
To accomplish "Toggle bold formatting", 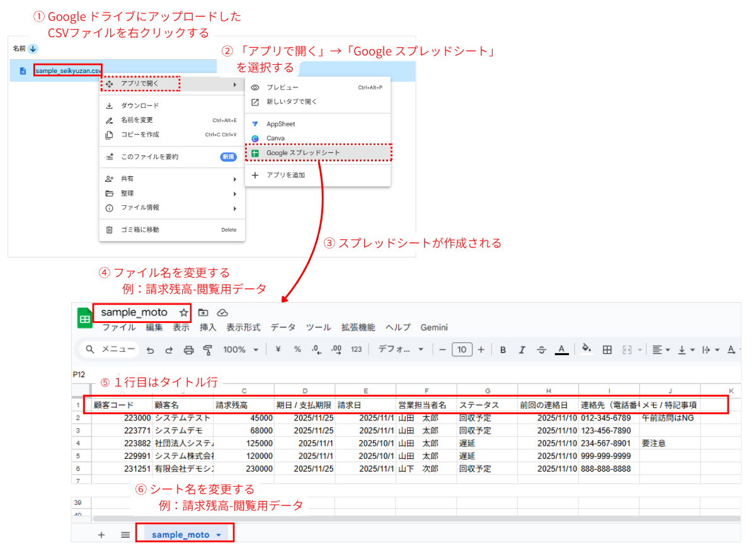I will click(503, 349).
